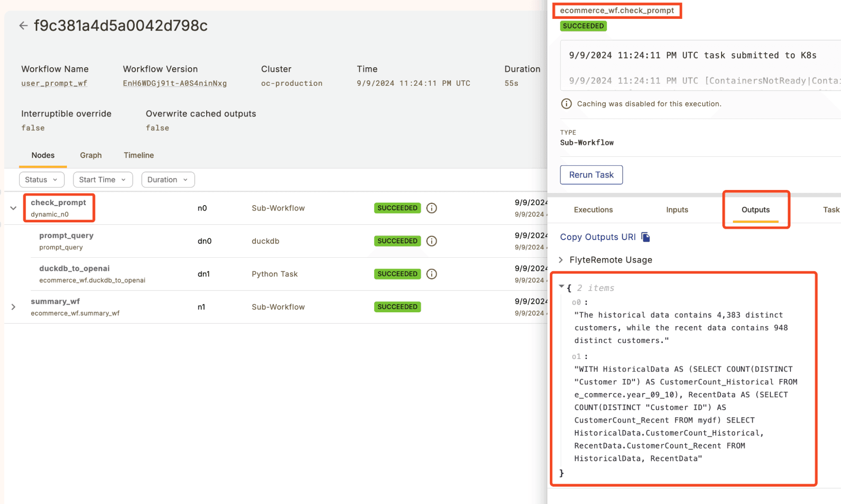The height and width of the screenshot is (504, 841).
Task: Expand the FlyteRemote Usage section
Action: [x=561, y=260]
